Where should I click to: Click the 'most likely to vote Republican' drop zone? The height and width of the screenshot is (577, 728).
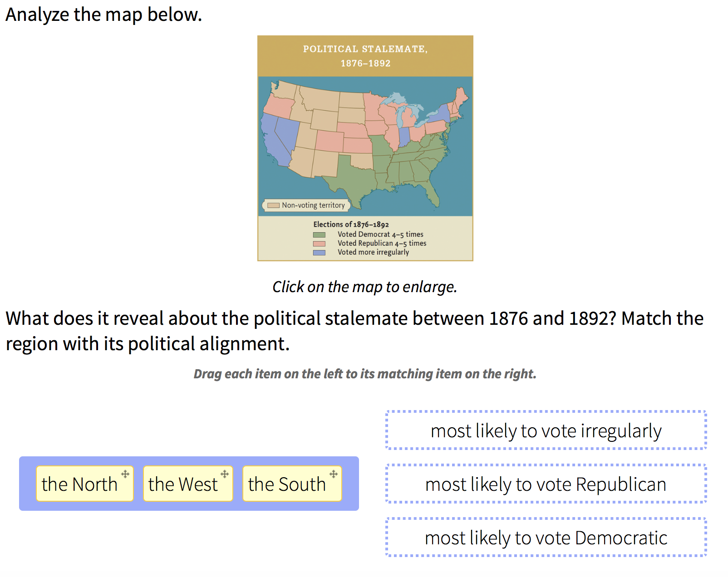coord(546,484)
